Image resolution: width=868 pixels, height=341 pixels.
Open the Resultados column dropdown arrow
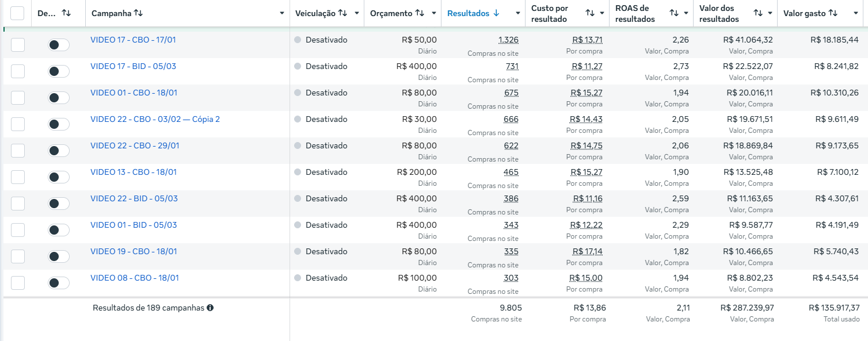(x=517, y=13)
